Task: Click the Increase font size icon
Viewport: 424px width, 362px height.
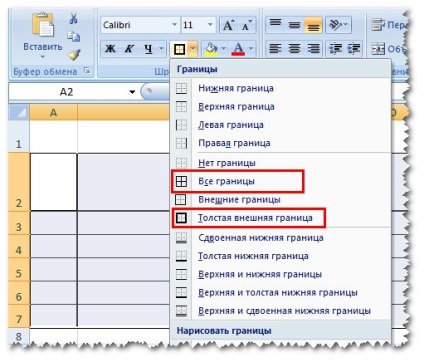Action: 229,25
